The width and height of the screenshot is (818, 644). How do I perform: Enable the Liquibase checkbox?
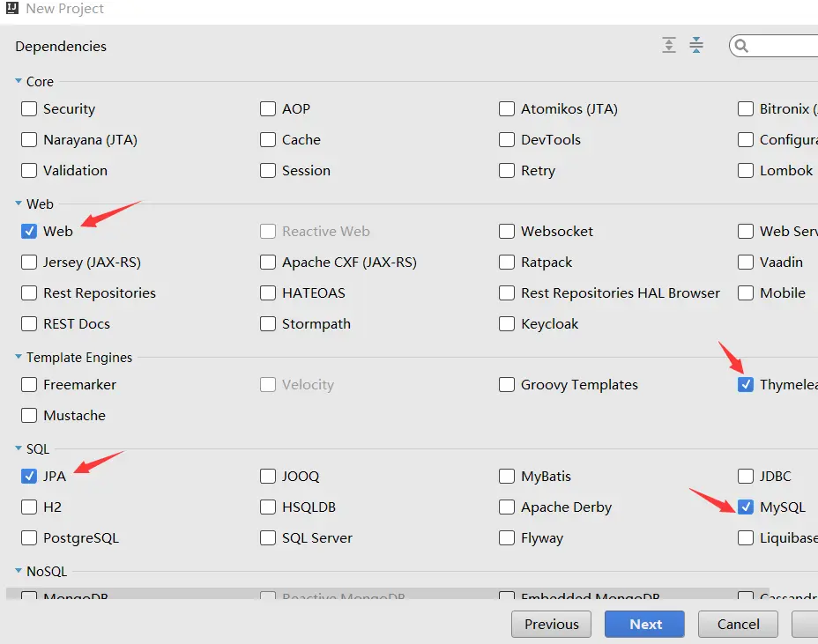[746, 537]
